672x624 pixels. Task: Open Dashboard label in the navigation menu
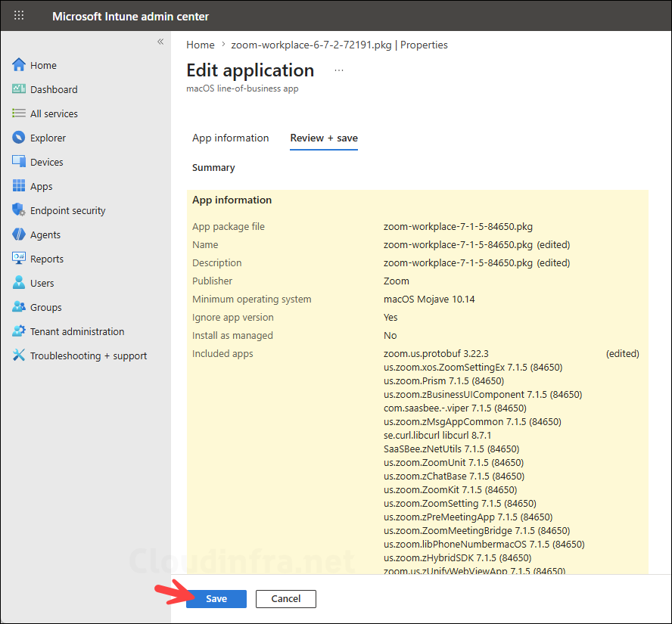click(54, 89)
